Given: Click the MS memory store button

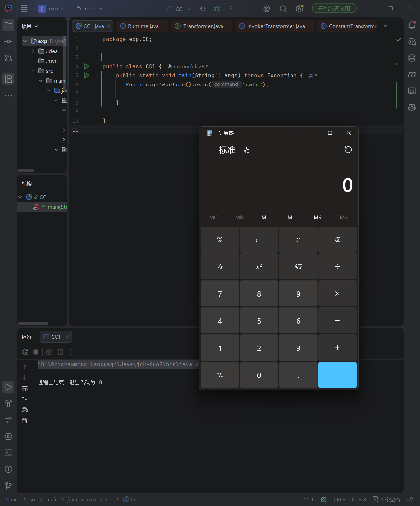Looking at the screenshot, I should (x=317, y=217).
